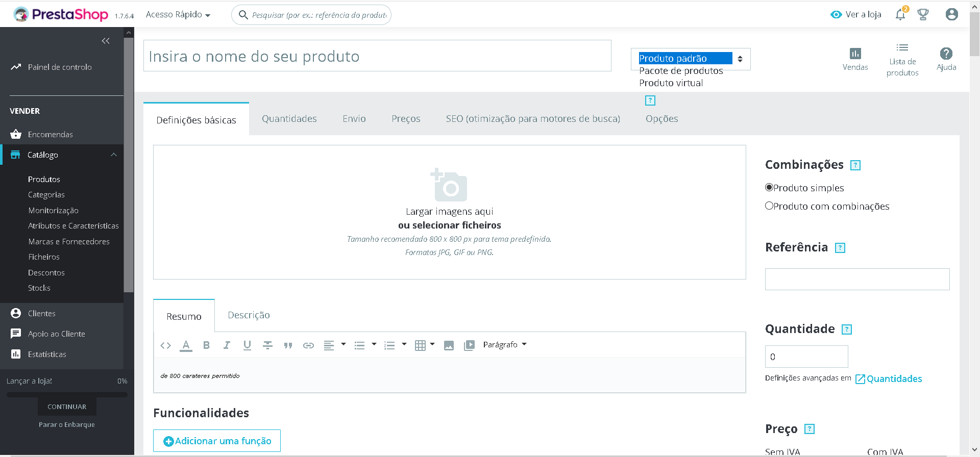Viewport: 980px width, 457px height.
Task: Click the camera upload image icon
Action: [x=449, y=185]
